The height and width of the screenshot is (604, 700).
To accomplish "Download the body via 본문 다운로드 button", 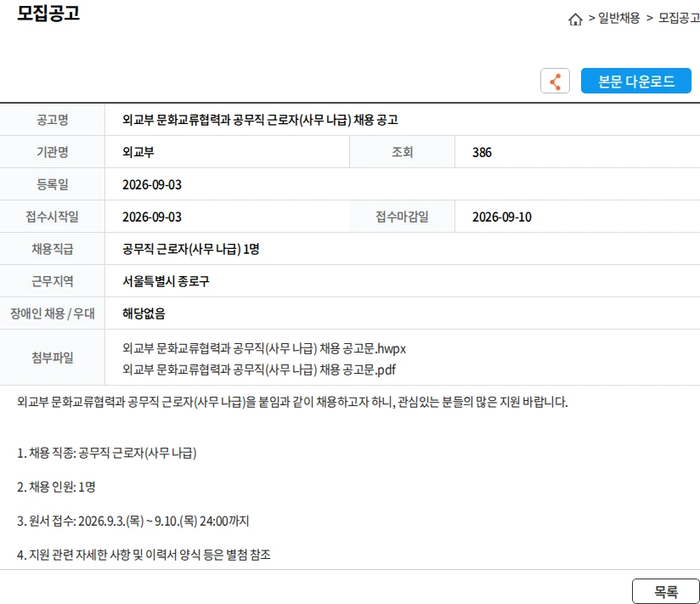I will pyautogui.click(x=635, y=81).
